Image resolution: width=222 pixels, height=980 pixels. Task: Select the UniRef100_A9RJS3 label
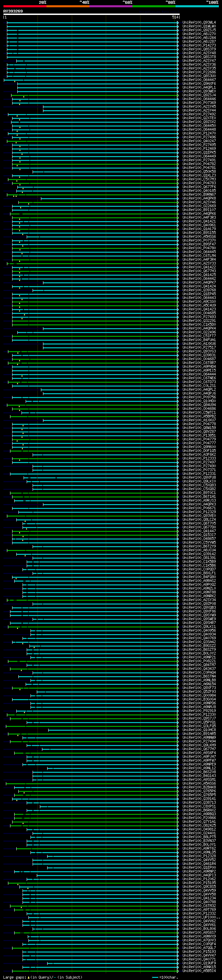point(199,501)
